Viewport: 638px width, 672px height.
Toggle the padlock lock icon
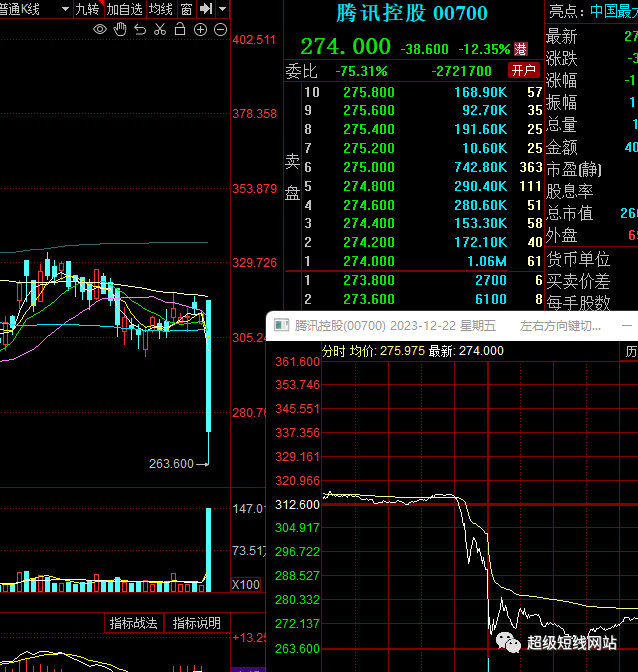coord(180,29)
